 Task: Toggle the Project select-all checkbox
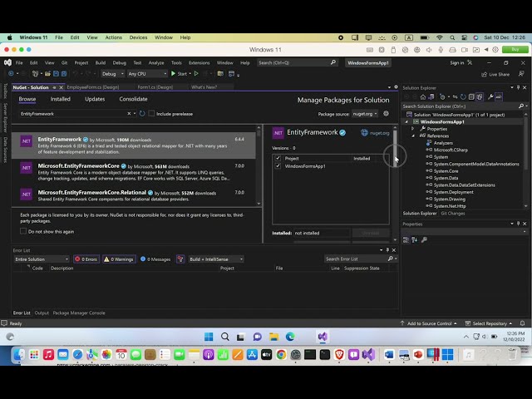click(x=278, y=159)
